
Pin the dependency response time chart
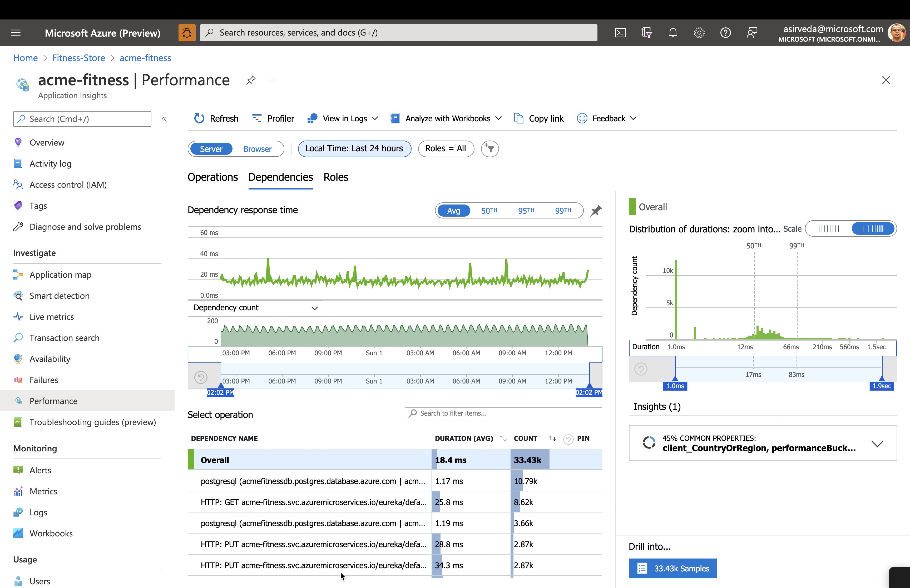click(x=596, y=210)
